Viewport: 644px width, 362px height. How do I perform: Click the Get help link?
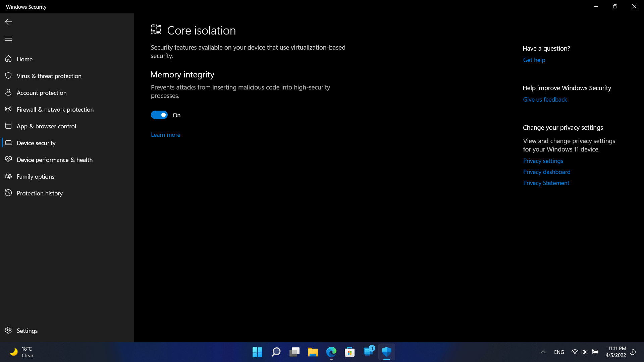pyautogui.click(x=534, y=60)
